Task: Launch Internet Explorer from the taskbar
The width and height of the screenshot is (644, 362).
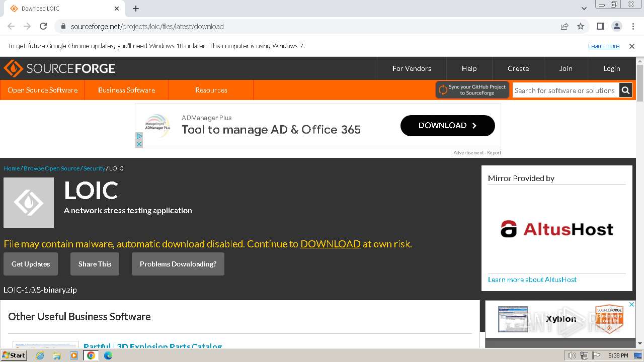Action: [x=40, y=355]
